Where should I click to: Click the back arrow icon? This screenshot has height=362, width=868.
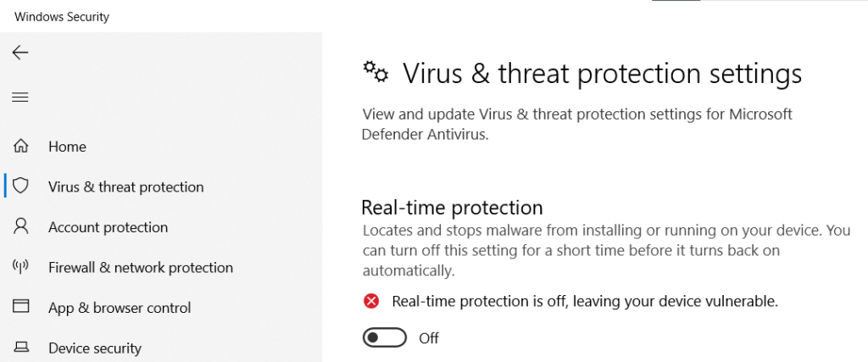coord(20,53)
